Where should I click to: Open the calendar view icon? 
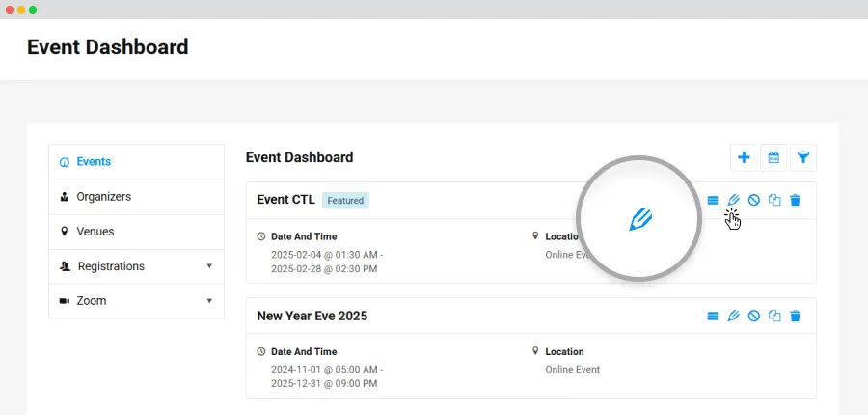773,158
